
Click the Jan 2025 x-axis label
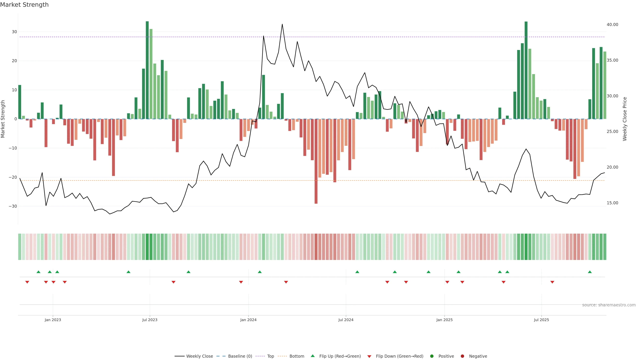[444, 320]
